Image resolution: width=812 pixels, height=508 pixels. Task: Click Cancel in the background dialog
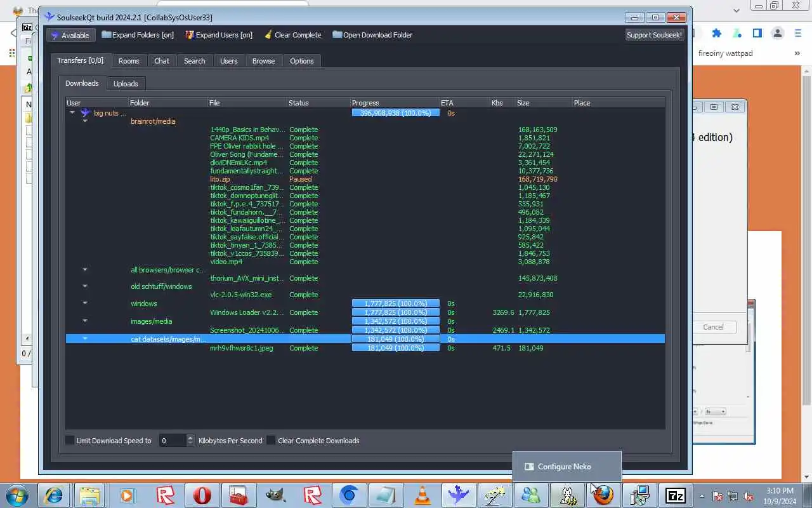[x=713, y=327]
